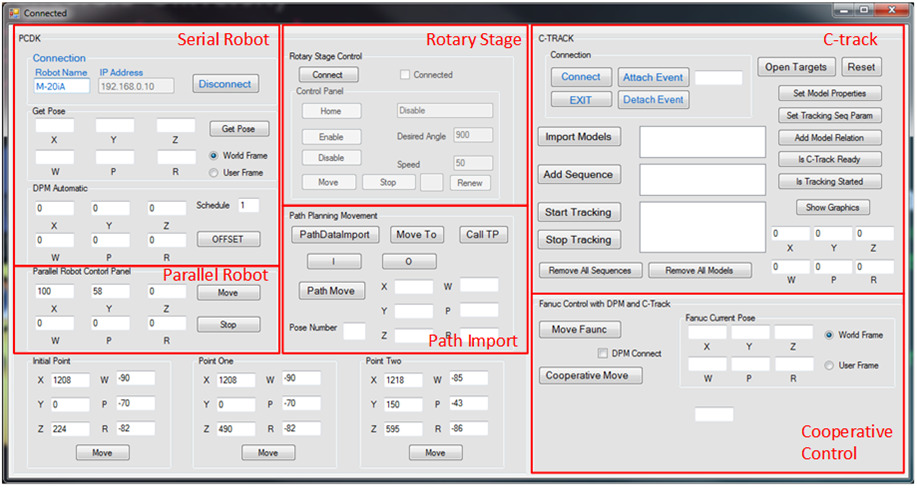The image size is (917, 496).
Task: Click the application icon in the title bar
Action: [13, 12]
